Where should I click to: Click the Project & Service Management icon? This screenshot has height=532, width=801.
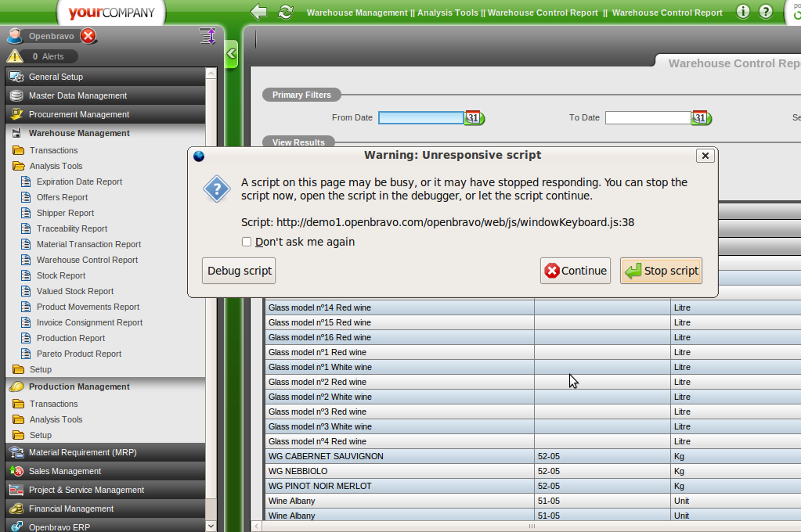coord(16,490)
